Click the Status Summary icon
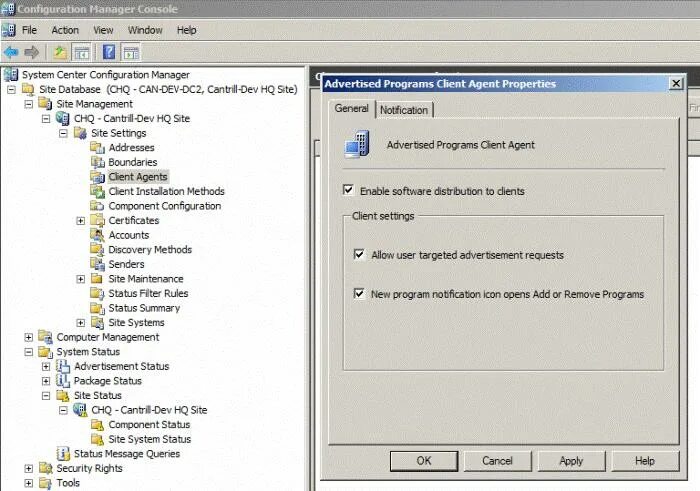 pyautogui.click(x=97, y=308)
